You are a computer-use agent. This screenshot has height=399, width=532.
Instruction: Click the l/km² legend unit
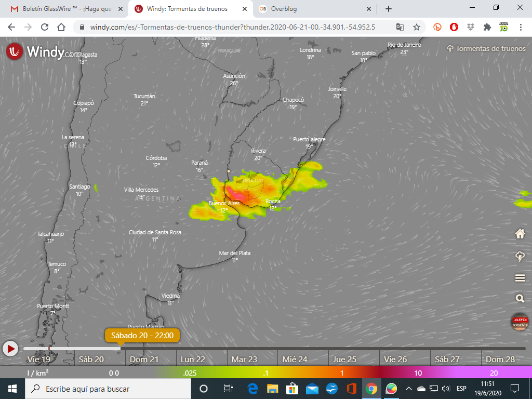point(37,373)
